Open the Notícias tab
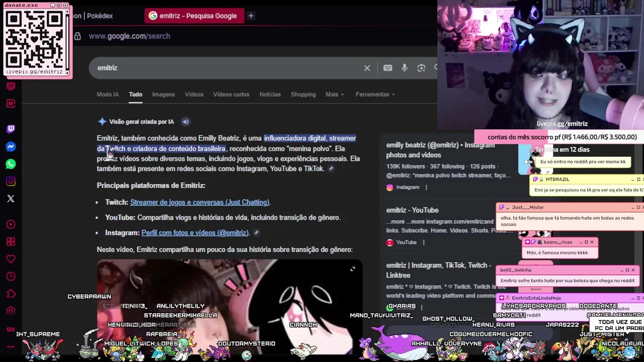Image resolution: width=644 pixels, height=362 pixels. [270, 95]
